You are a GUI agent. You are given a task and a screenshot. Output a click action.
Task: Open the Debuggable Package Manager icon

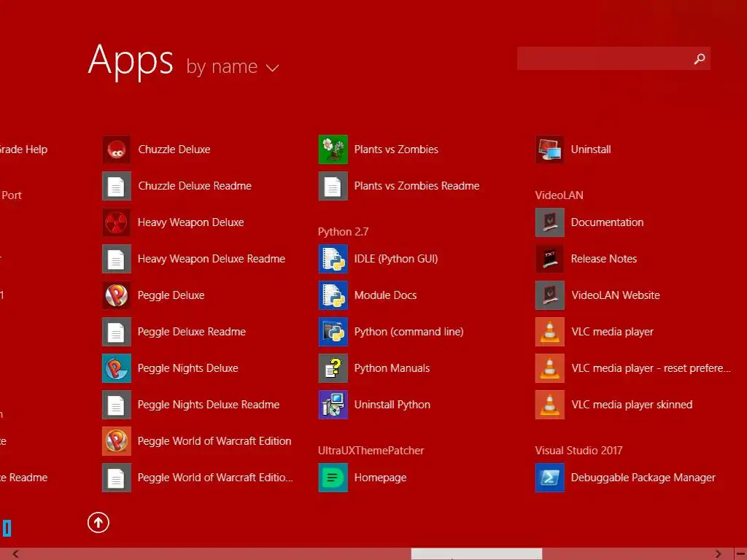tap(550, 478)
